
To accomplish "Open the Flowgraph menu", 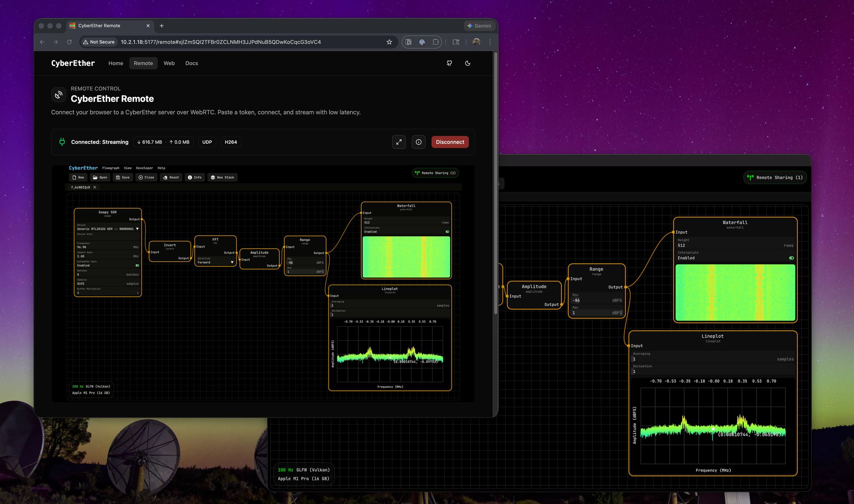I will tap(111, 168).
